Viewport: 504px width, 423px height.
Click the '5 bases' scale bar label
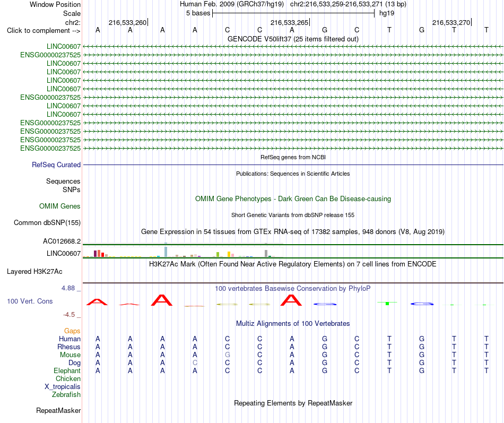(198, 13)
